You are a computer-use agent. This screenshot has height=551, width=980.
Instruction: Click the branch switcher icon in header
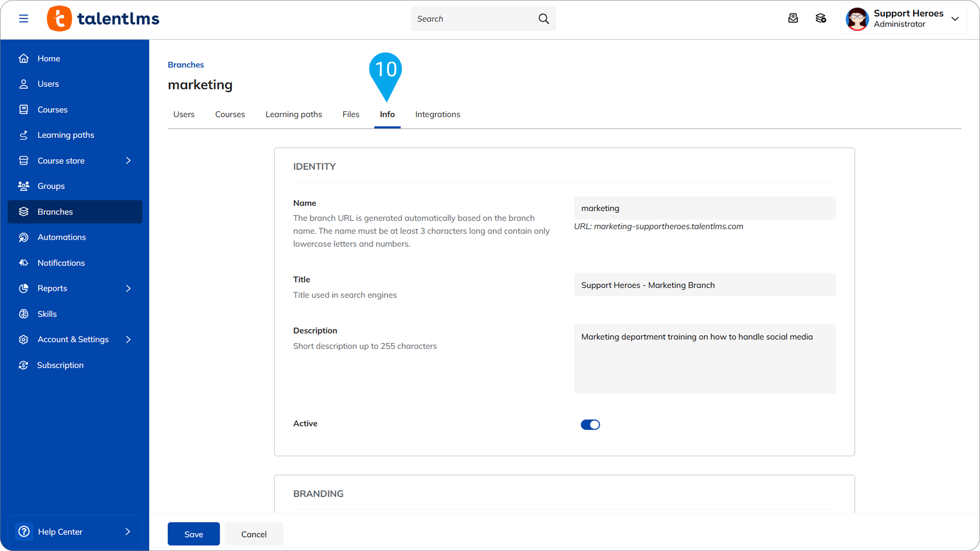click(821, 18)
